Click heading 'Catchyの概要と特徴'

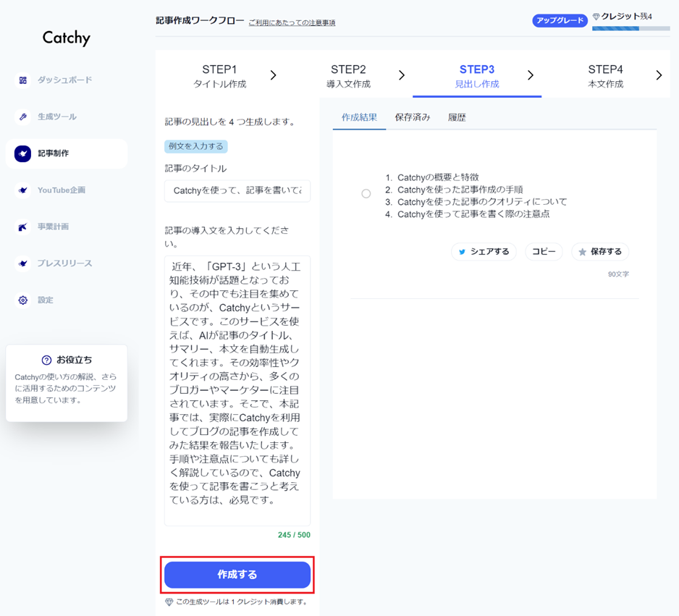[x=438, y=177]
